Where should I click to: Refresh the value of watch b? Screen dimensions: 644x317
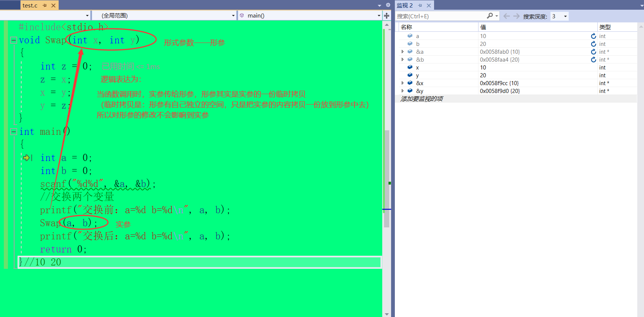pos(594,44)
